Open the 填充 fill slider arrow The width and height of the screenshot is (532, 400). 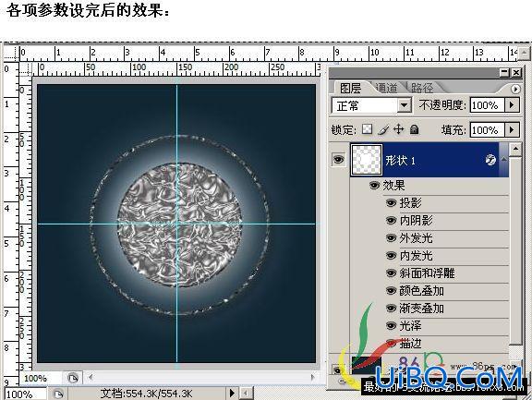[x=512, y=129]
